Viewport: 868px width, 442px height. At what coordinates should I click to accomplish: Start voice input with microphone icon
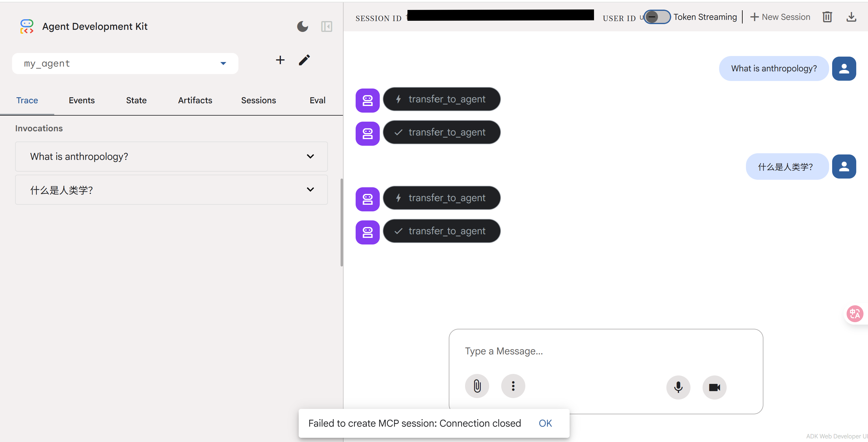click(x=678, y=387)
